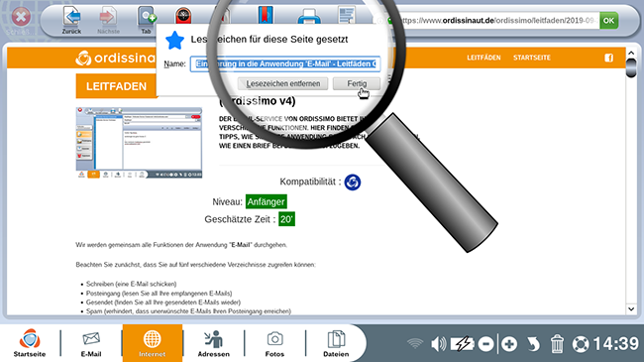
Task: Open Startseite in the bottom bar
Action: coord(30,343)
